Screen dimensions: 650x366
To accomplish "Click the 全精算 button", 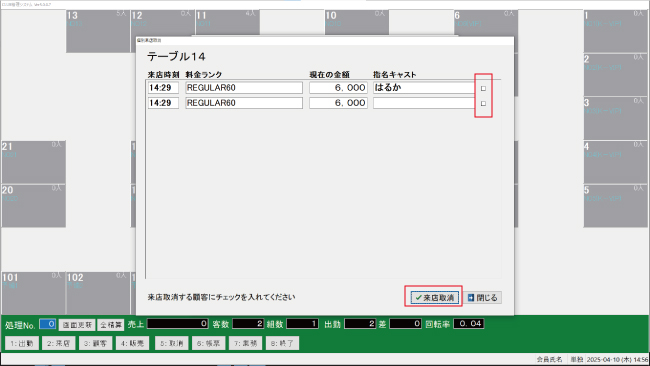I will pyautogui.click(x=111, y=325).
